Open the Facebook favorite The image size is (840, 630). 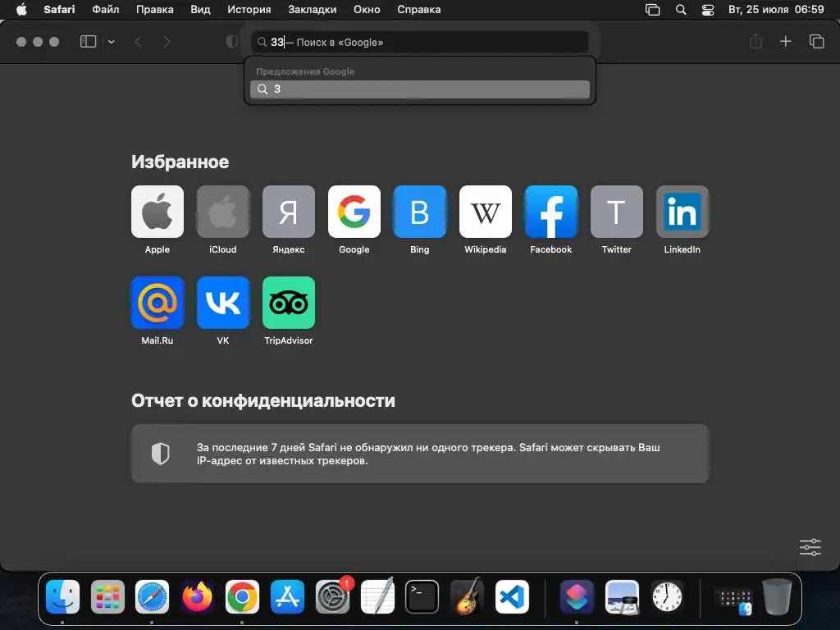click(x=550, y=212)
